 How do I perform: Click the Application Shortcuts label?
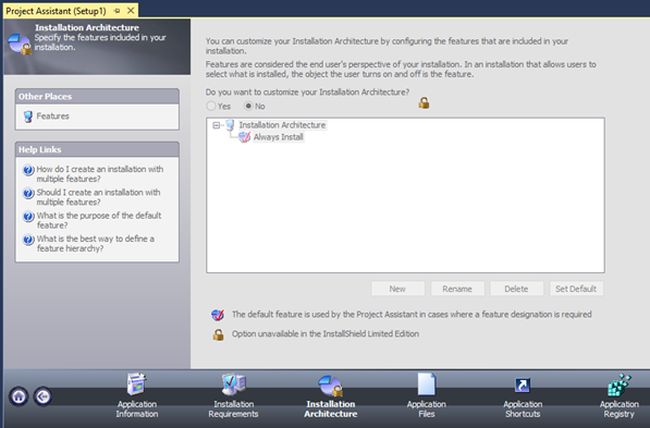pyautogui.click(x=523, y=409)
